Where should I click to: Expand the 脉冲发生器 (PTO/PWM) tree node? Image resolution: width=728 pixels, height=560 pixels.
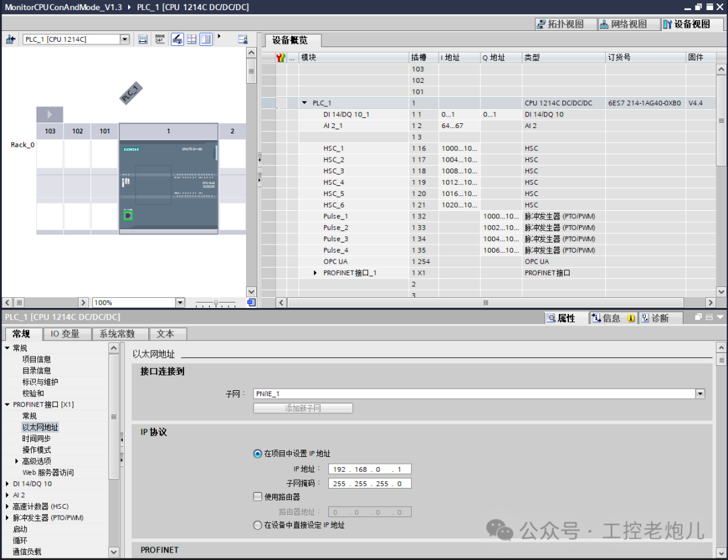coord(7,518)
